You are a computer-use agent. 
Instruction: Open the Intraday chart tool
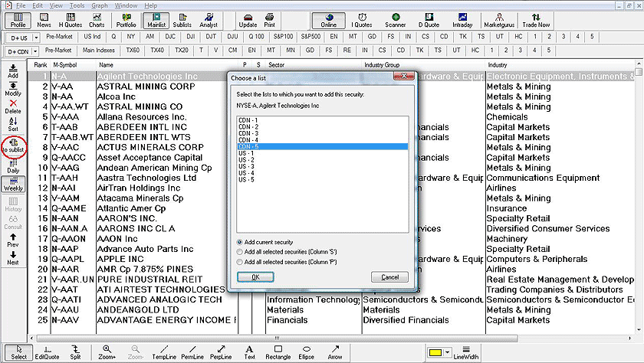pyautogui.click(x=462, y=20)
